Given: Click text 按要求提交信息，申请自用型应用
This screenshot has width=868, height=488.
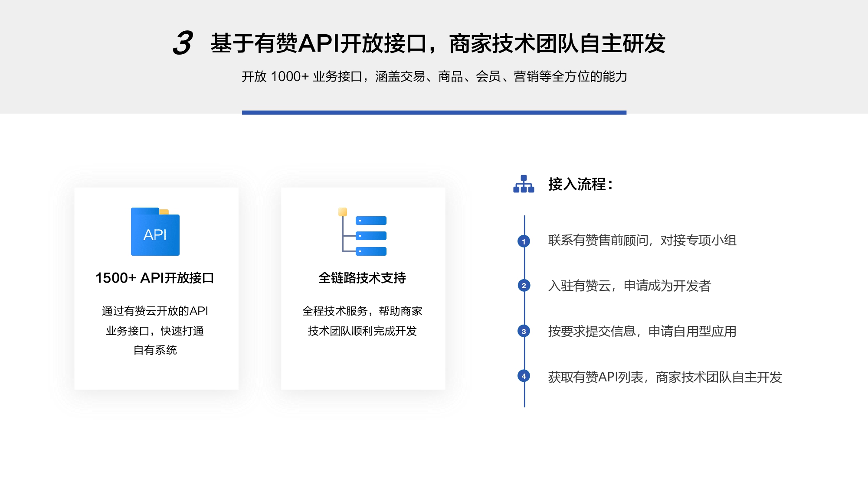Looking at the screenshot, I should 642,331.
